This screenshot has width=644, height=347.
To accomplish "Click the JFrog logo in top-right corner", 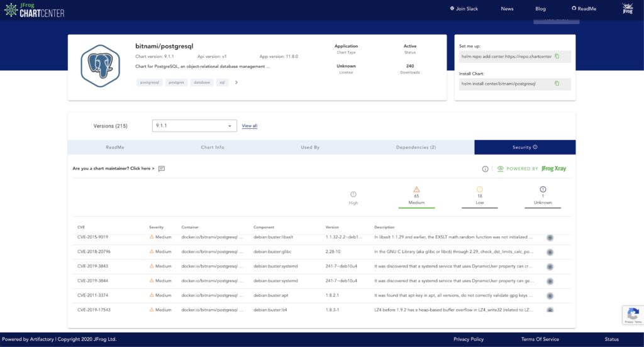I will pyautogui.click(x=627, y=9).
